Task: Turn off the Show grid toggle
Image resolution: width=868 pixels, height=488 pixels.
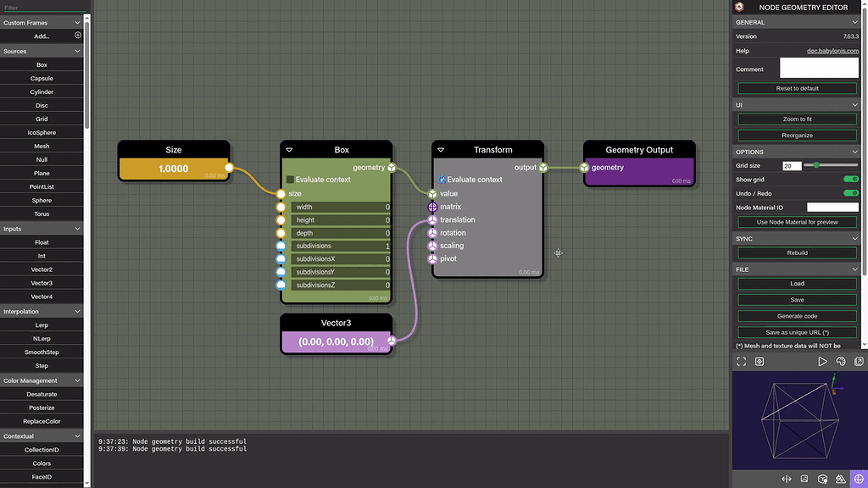Action: 850,180
